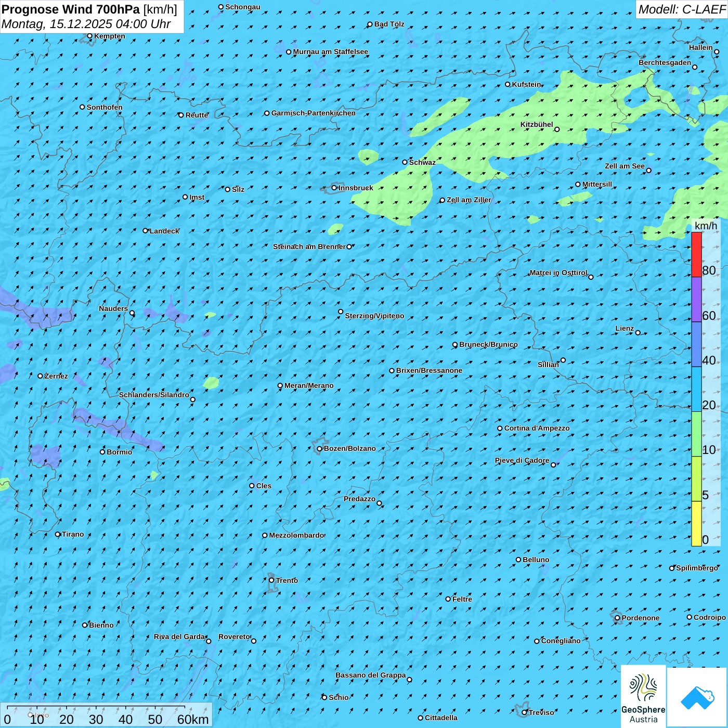Viewport: 728px width, 728px height.
Task: Select the Bozen/Bolzano city label
Action: [x=349, y=448]
